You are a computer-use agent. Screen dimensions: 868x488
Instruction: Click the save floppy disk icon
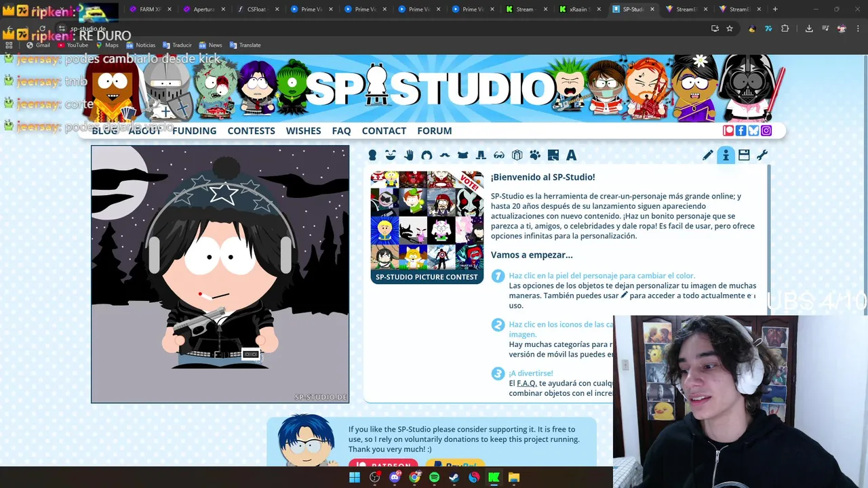click(x=744, y=155)
